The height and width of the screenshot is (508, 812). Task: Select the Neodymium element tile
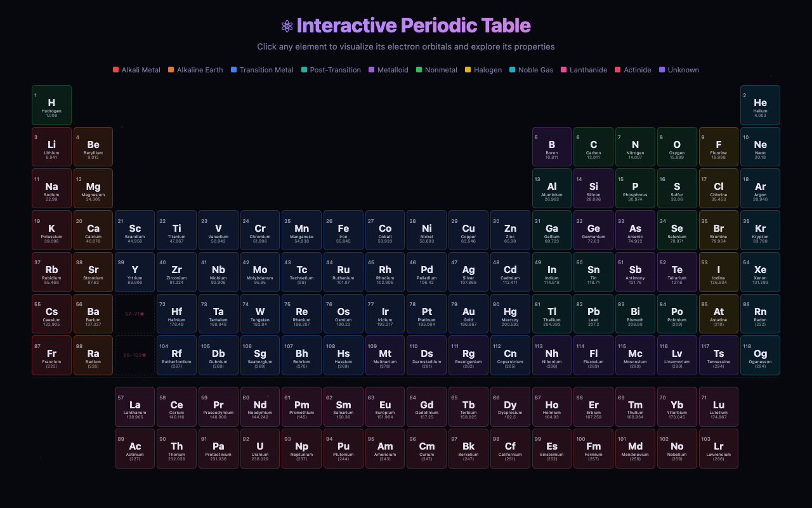click(260, 407)
